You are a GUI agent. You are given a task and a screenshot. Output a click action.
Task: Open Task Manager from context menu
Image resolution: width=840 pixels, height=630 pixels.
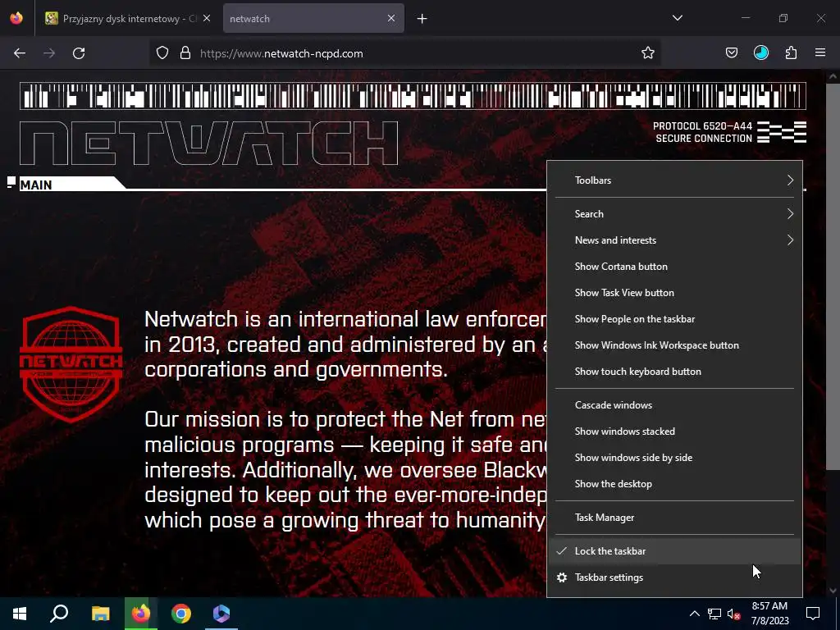[x=674, y=518]
